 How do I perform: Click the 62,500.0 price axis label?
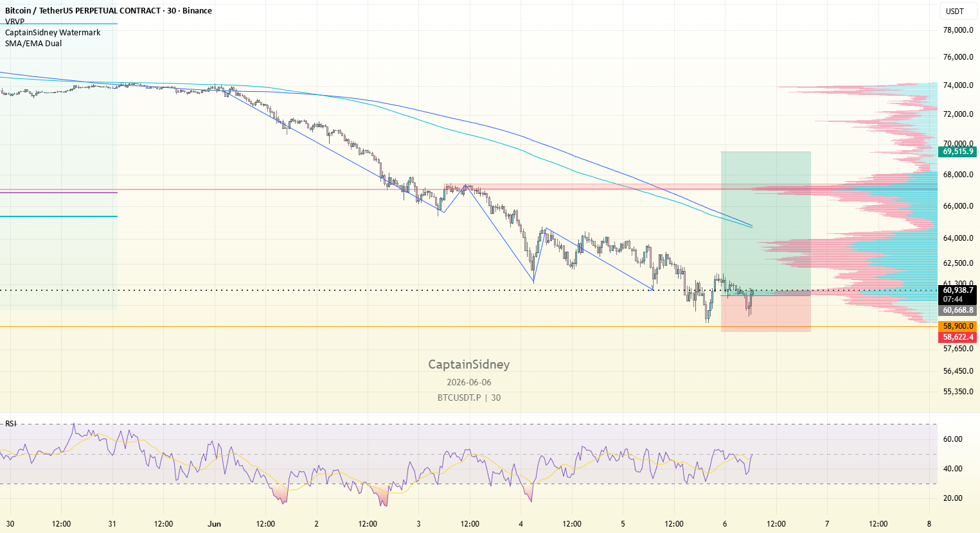click(x=958, y=263)
